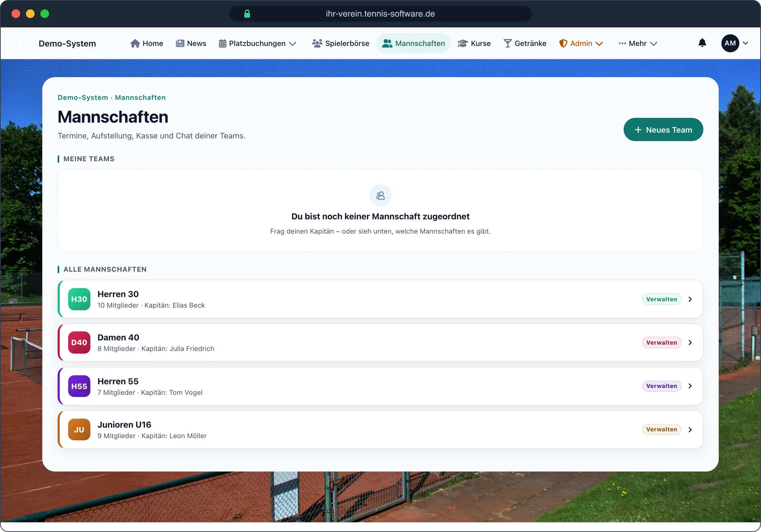Expand the chevron next to the avatar
761x532 pixels.
point(746,43)
